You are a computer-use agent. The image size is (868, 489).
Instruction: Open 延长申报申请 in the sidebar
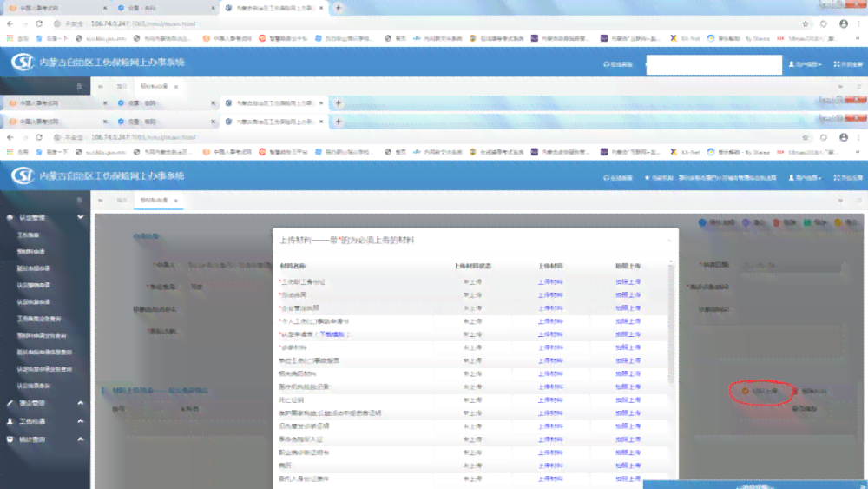(x=34, y=268)
